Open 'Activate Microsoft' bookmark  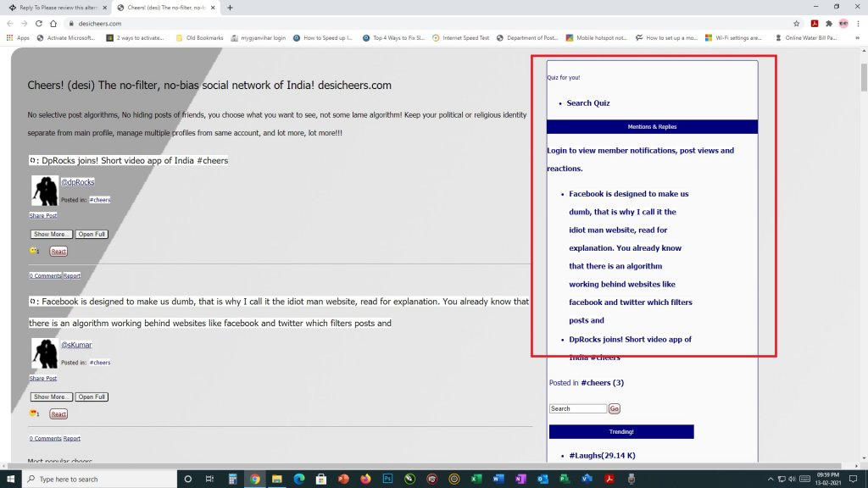pos(66,37)
